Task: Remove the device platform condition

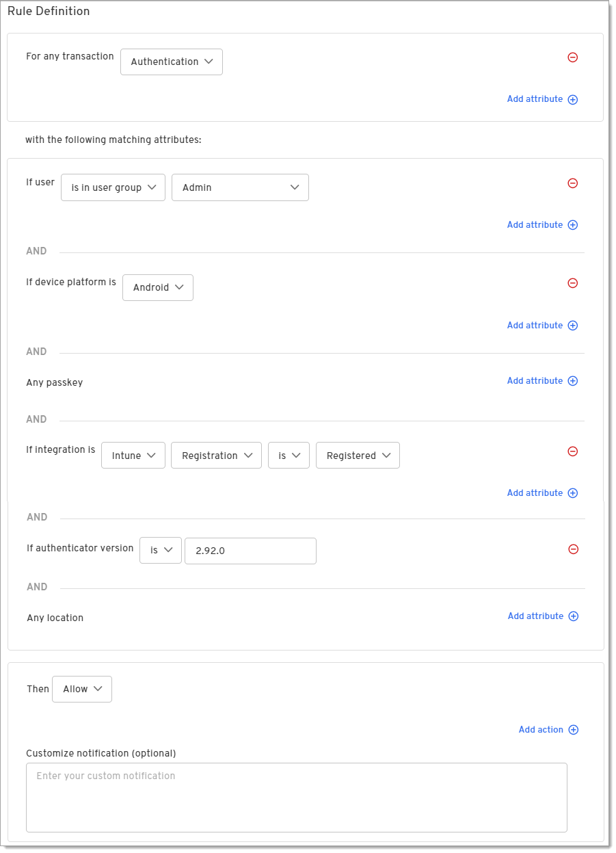Action: coord(573,283)
